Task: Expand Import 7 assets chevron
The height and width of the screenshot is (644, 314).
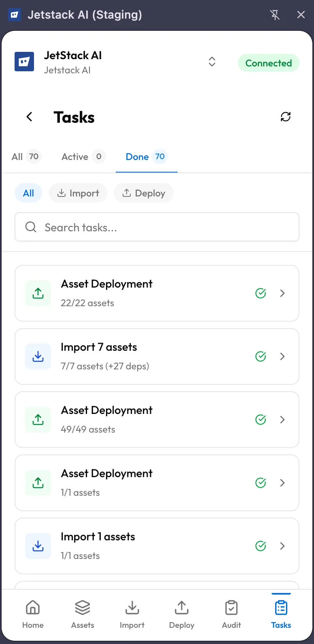Action: click(282, 356)
